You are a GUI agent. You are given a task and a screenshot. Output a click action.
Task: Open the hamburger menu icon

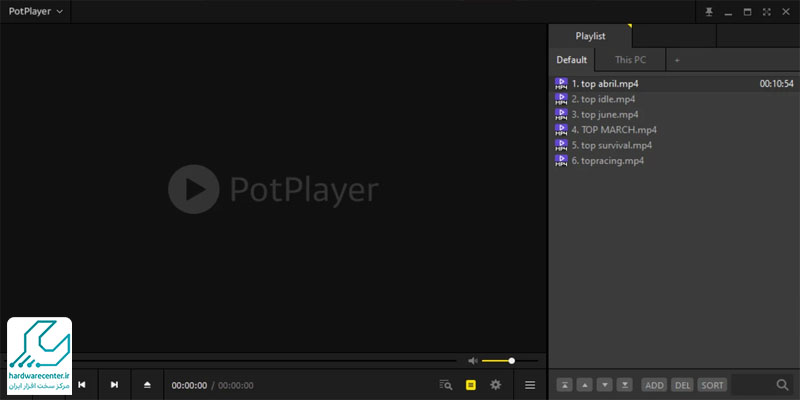[x=530, y=385]
